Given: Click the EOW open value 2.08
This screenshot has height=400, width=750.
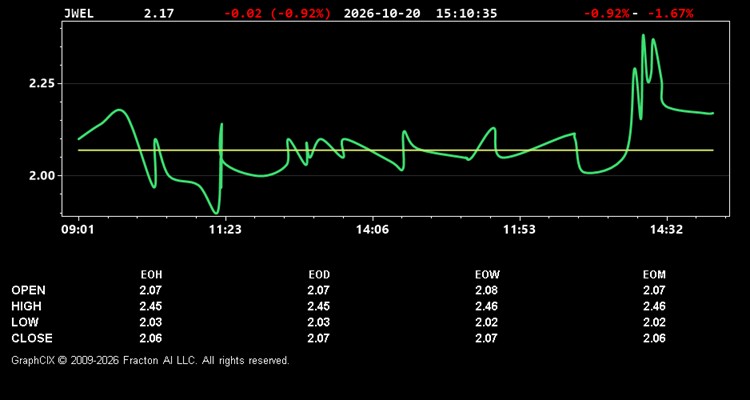Looking at the screenshot, I should click(486, 290).
